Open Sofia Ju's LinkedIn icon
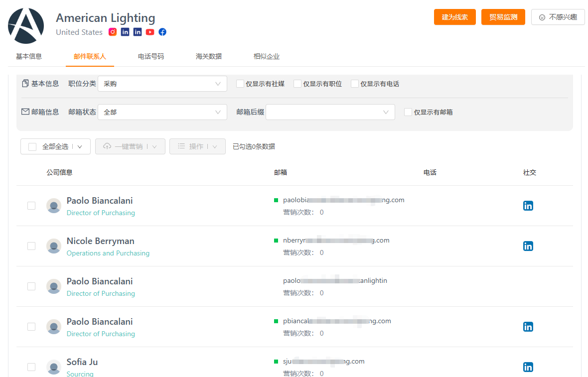This screenshot has height=377, width=588. [528, 367]
